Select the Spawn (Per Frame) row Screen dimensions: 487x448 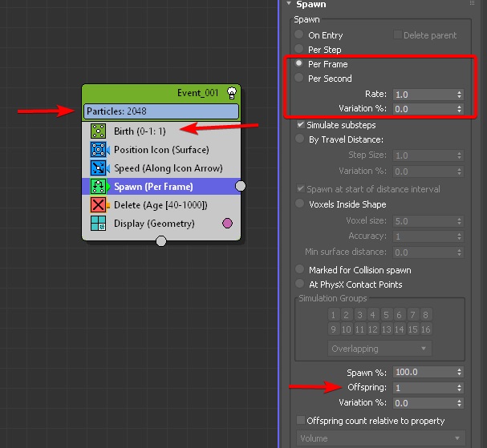click(161, 187)
